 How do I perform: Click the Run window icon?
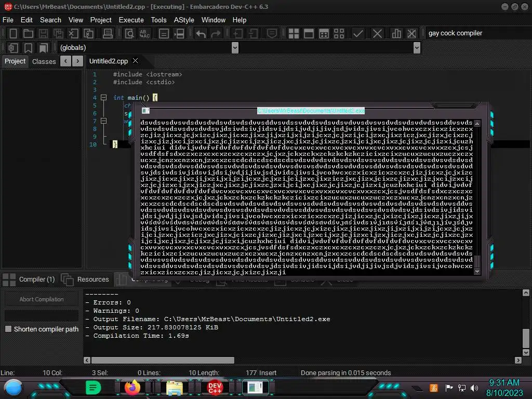pyautogui.click(x=309, y=34)
